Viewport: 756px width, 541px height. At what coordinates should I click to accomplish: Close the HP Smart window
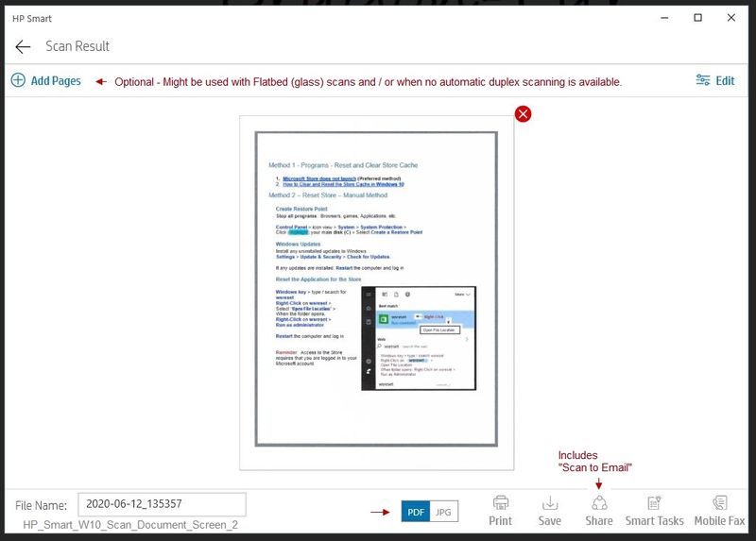click(730, 18)
